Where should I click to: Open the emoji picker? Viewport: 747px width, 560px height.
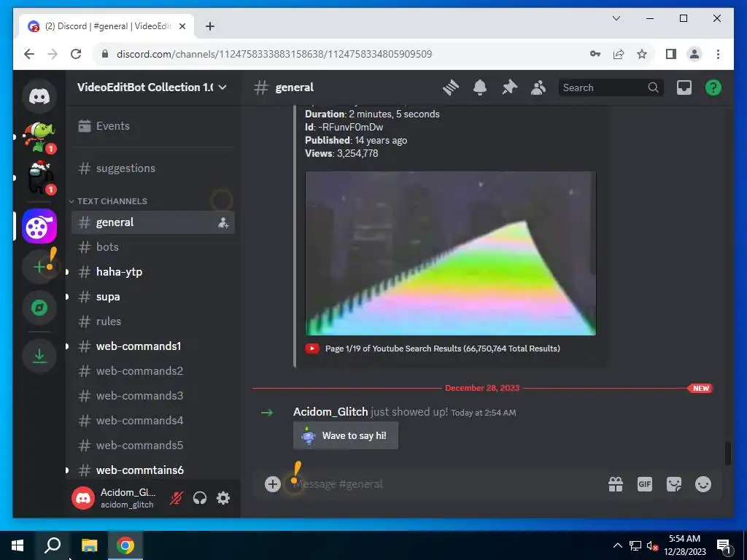tap(703, 484)
